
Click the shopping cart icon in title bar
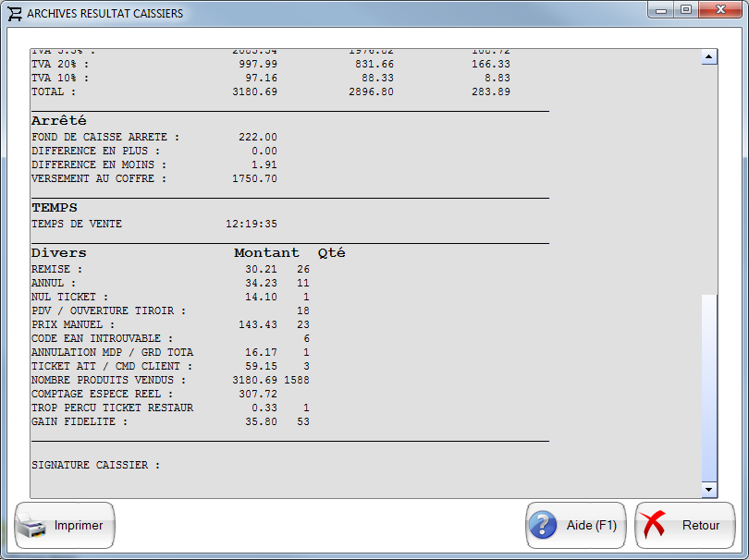[x=14, y=13]
